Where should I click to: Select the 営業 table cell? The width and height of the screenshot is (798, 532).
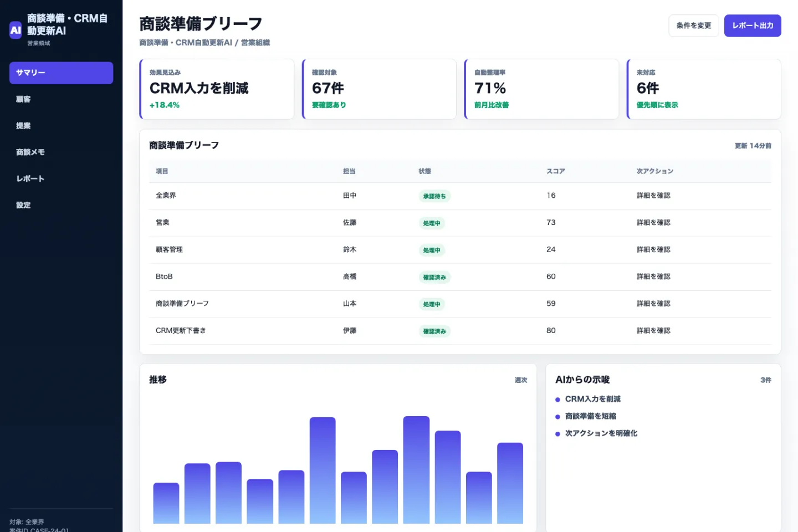coord(162,223)
